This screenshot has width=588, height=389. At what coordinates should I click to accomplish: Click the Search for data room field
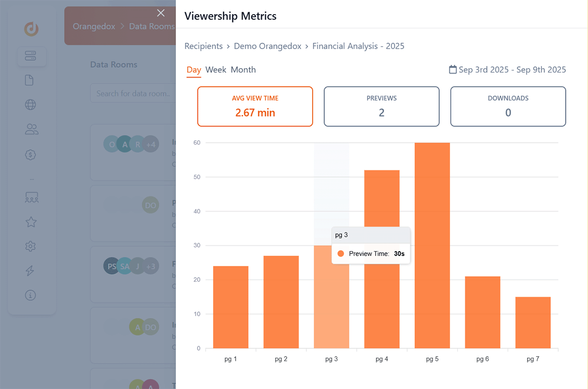133,93
